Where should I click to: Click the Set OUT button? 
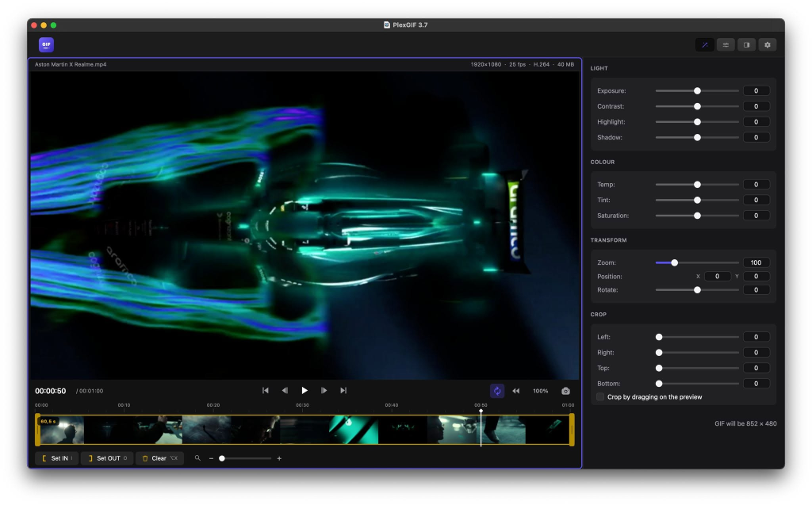pos(107,458)
